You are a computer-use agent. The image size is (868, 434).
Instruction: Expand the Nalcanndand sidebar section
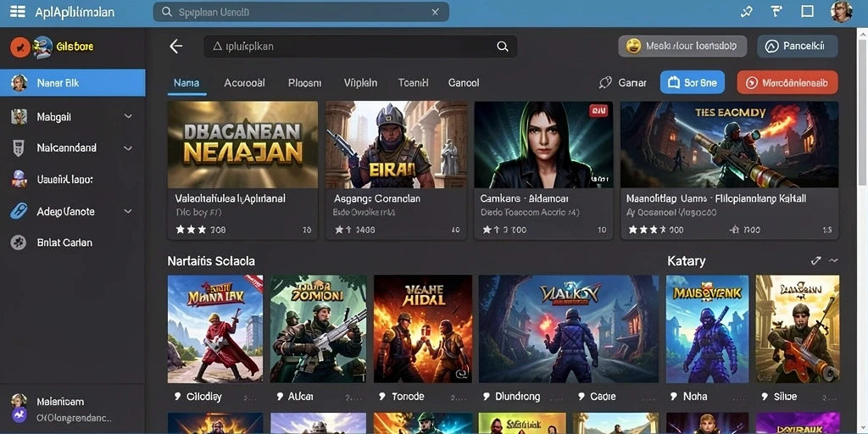(128, 148)
